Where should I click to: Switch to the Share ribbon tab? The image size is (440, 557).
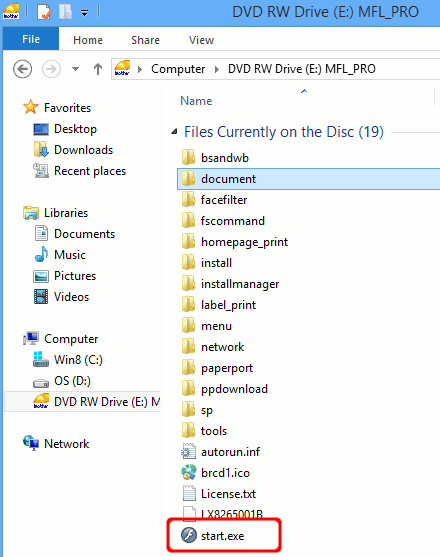(x=145, y=40)
